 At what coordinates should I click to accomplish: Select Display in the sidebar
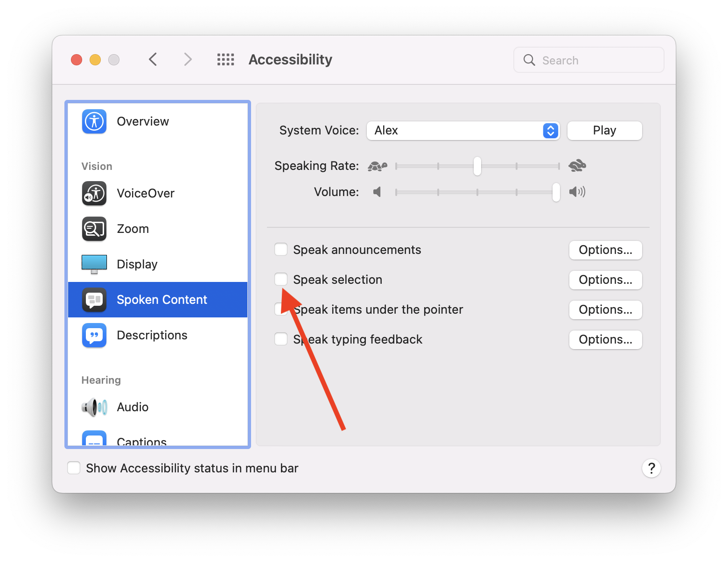pyautogui.click(x=158, y=264)
